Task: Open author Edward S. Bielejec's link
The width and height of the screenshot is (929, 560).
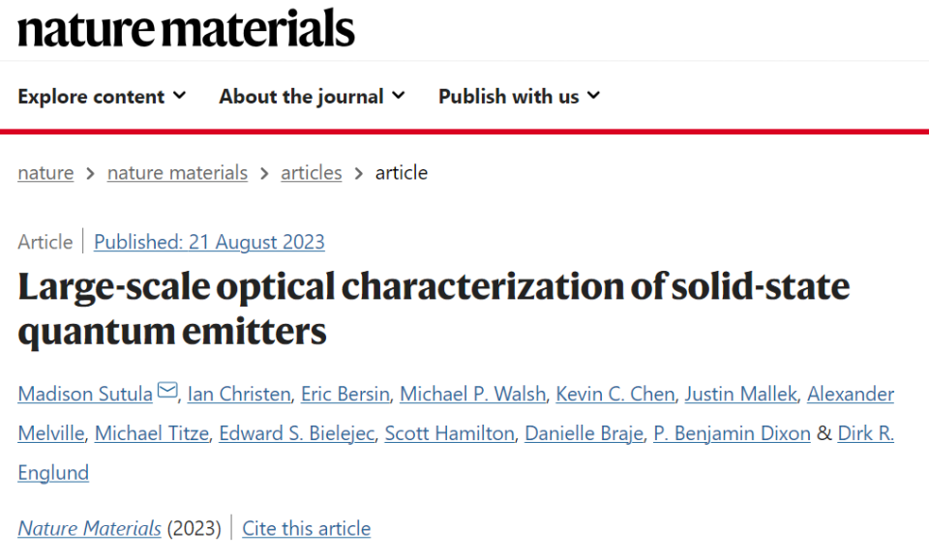Action: click(296, 433)
